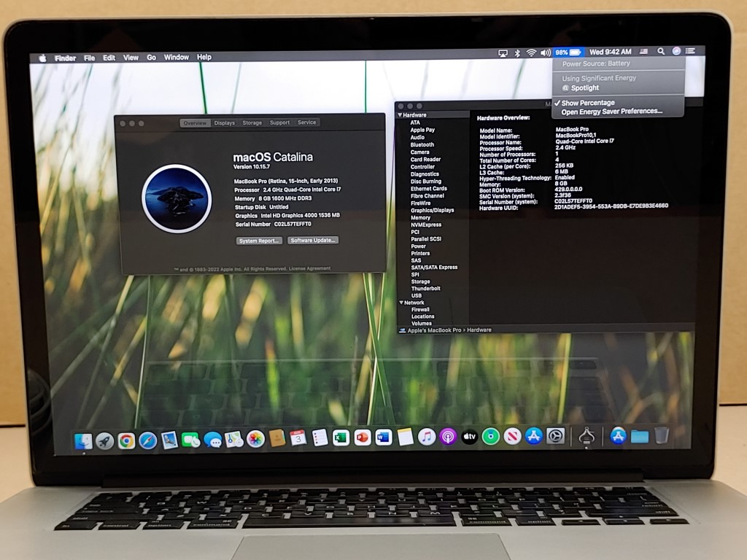Open the Trash in the Dock

[x=661, y=435]
